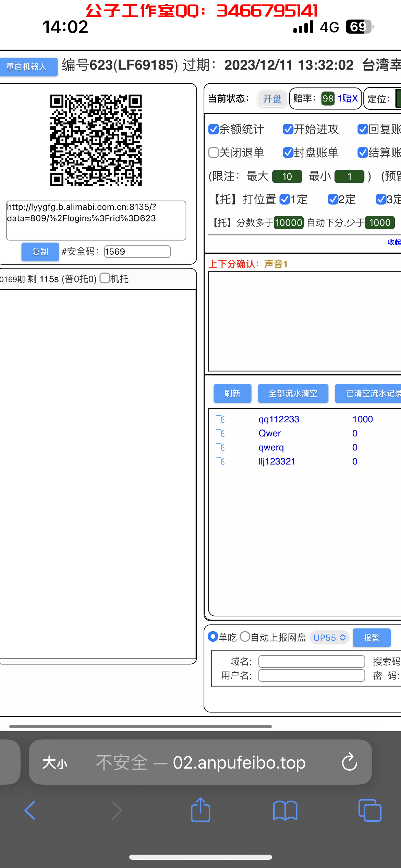The height and width of the screenshot is (868, 401).
Task: Toggle the 开始进攻 checkbox
Action: (x=288, y=129)
